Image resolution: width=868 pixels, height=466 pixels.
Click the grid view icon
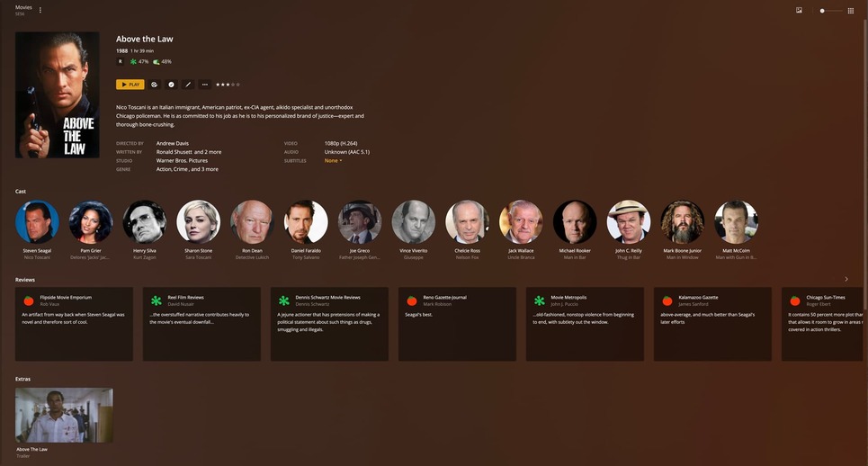[851, 11]
